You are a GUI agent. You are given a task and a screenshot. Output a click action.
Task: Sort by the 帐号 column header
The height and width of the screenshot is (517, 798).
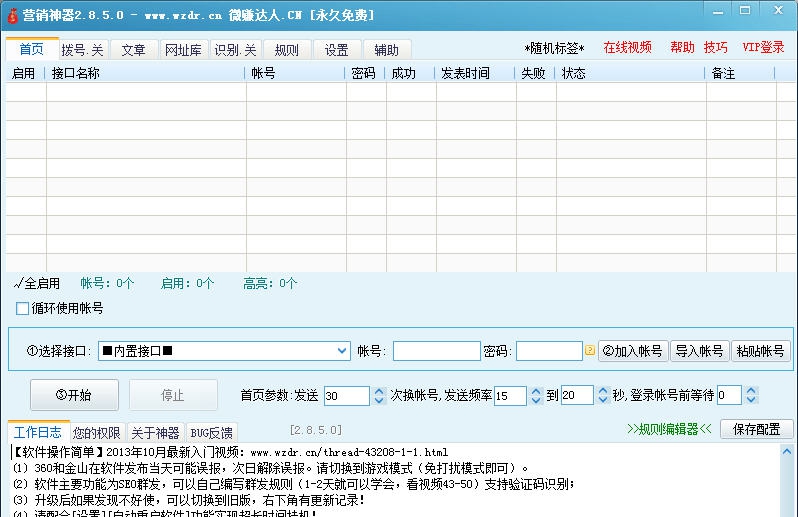point(296,73)
